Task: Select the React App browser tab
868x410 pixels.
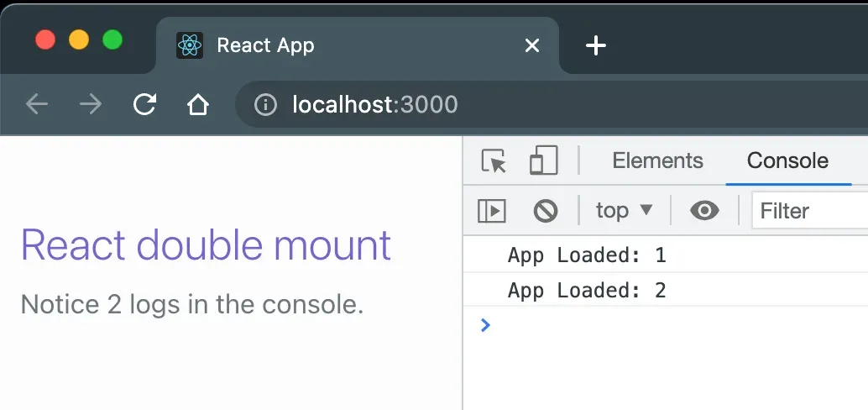Action: [x=357, y=45]
